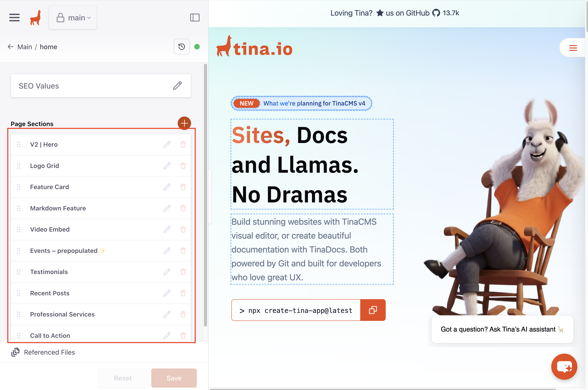
Task: Edit the Testimonials section
Action: point(167,272)
